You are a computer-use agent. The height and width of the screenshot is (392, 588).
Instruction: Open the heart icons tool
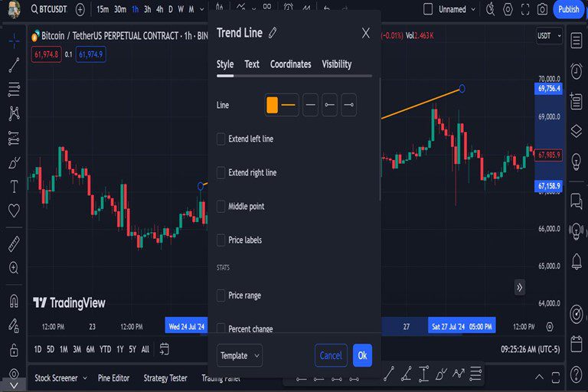coord(14,211)
